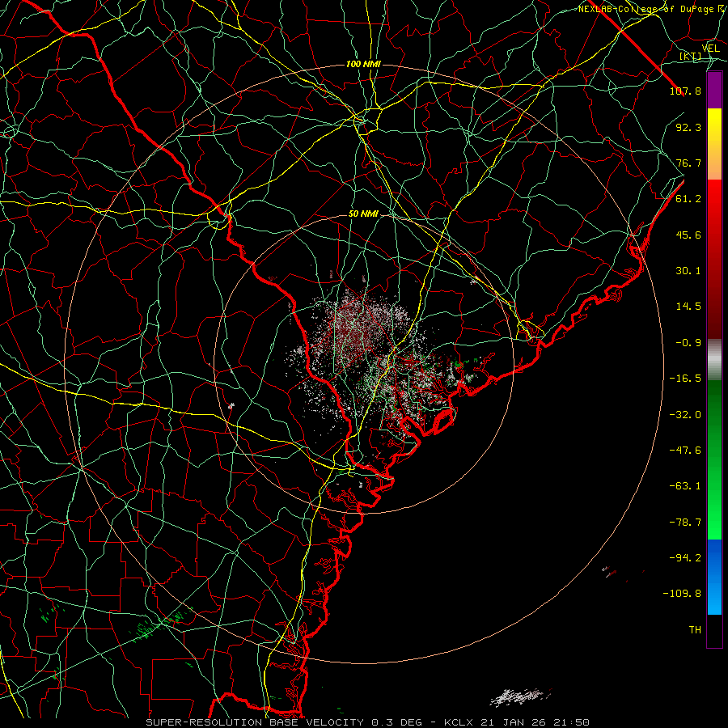Viewport: 728px width, 728px height.
Task: Click the 50 NMI range ring label
Action: pyautogui.click(x=363, y=214)
